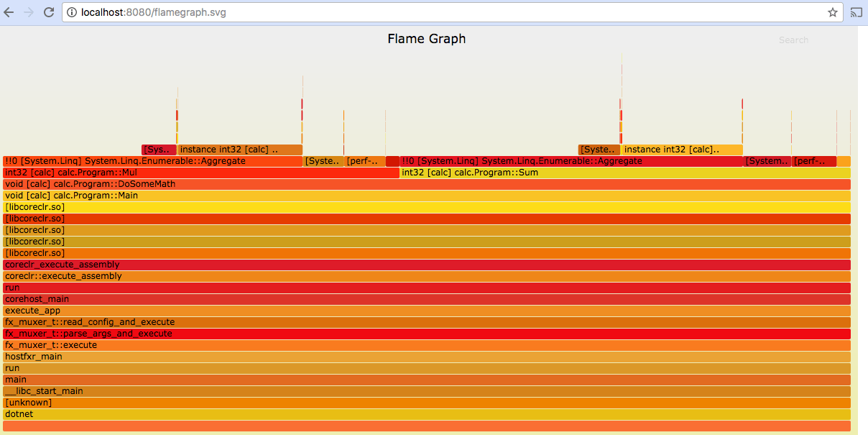Open the cast icon in browser toolbar
868x435 pixels.
(x=856, y=12)
